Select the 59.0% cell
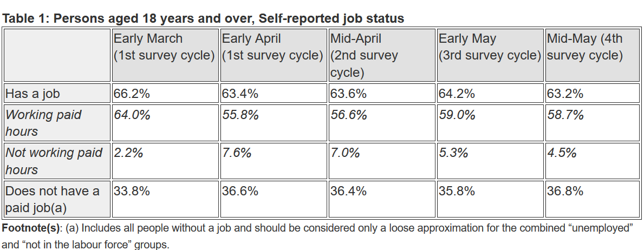Image resolution: width=644 pixels, height=250 pixels. pos(457,115)
